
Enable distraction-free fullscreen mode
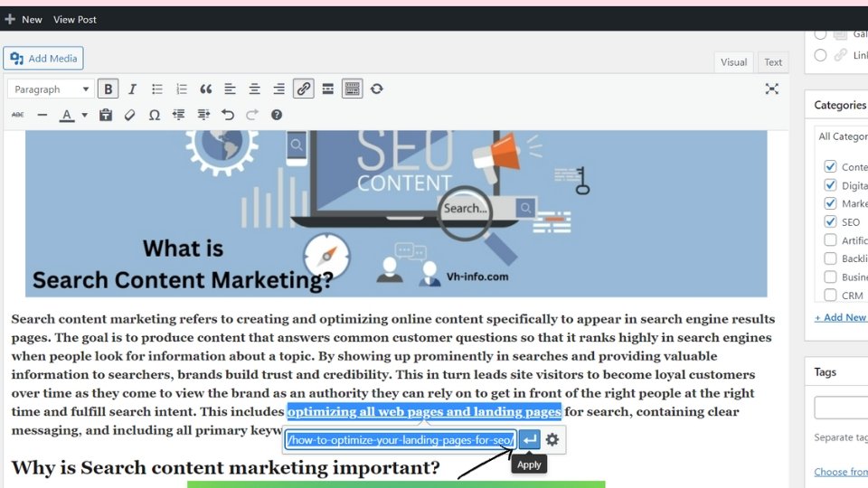(x=771, y=89)
